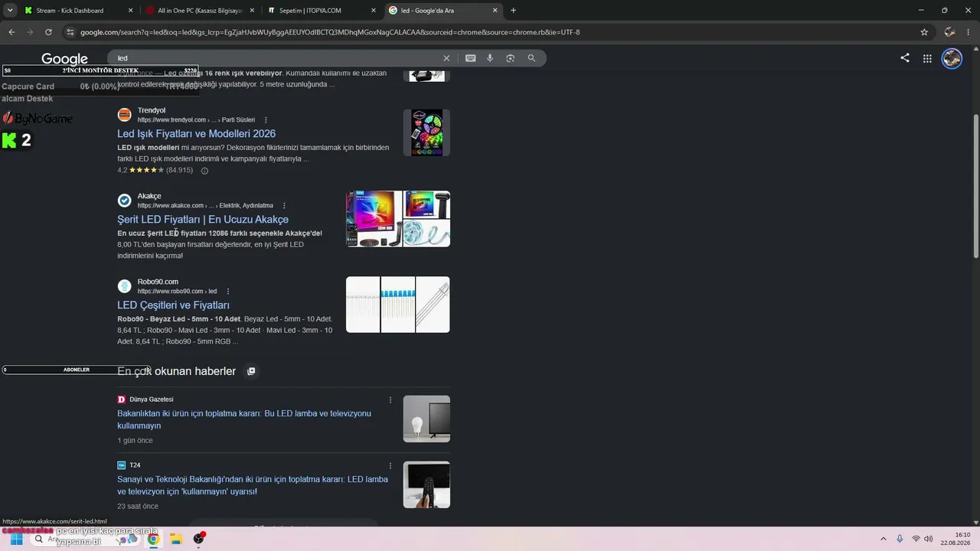
Task: Open the on-screen keyboard input tool
Action: (x=470, y=58)
